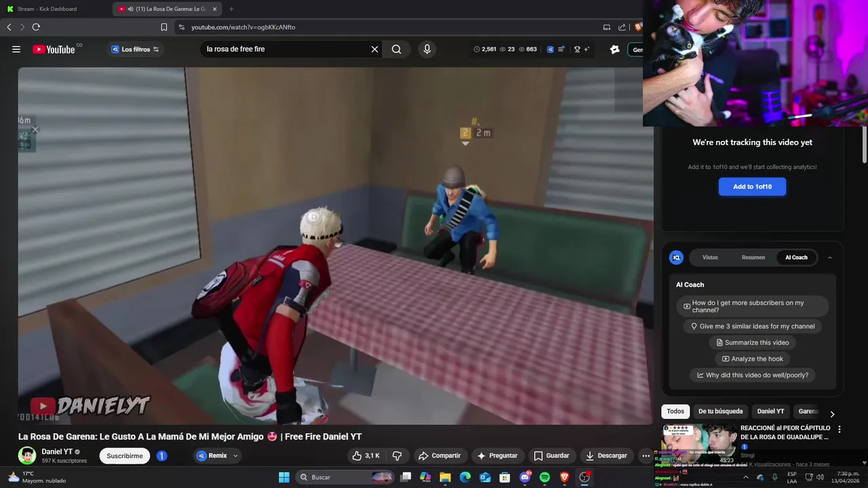The image size is (868, 488).
Task: Go back in browser history
Action: pos(9,27)
